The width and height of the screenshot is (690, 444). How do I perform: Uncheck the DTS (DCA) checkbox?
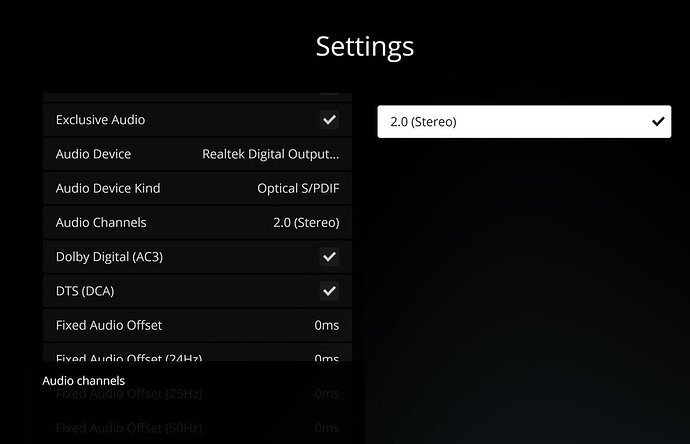pos(329,291)
